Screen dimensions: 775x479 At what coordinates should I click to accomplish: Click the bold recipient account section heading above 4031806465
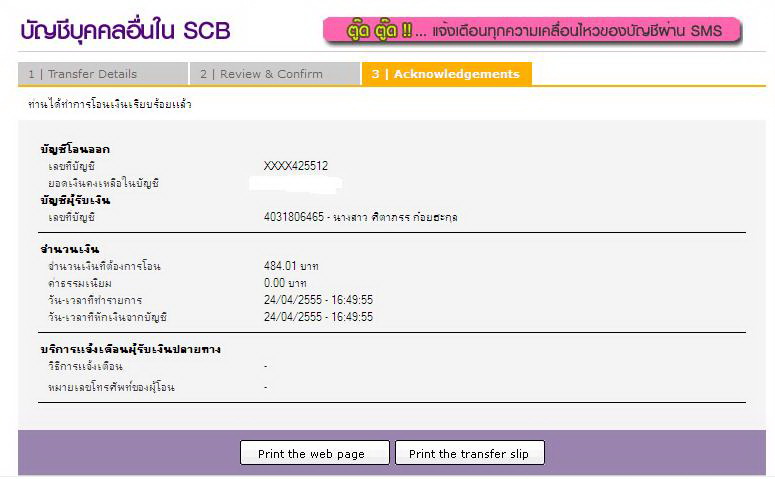[75, 200]
